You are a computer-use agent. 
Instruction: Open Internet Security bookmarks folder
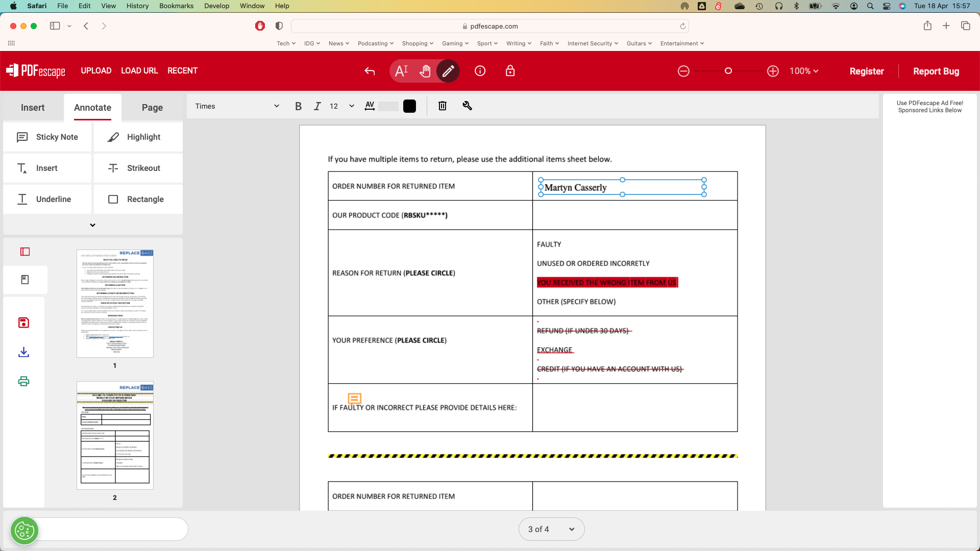pyautogui.click(x=593, y=43)
